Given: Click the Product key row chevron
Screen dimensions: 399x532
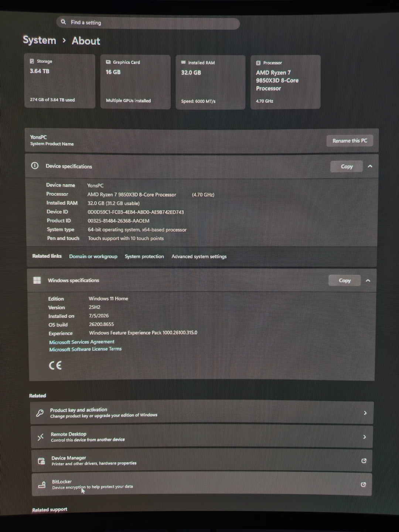Looking at the screenshot, I should click(x=365, y=413).
